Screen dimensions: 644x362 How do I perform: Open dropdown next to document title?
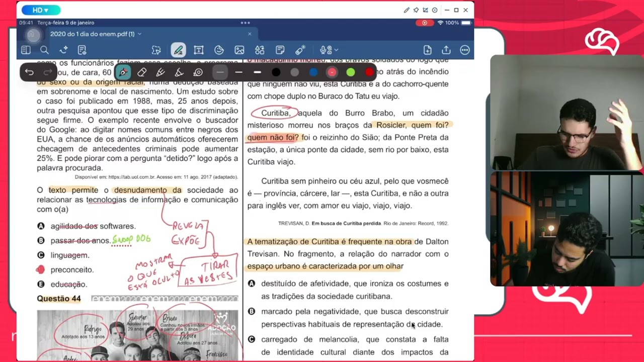pyautogui.click(x=139, y=34)
